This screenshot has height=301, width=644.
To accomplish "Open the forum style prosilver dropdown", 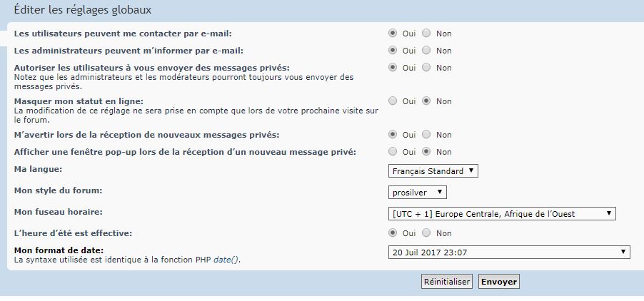I will (418, 193).
